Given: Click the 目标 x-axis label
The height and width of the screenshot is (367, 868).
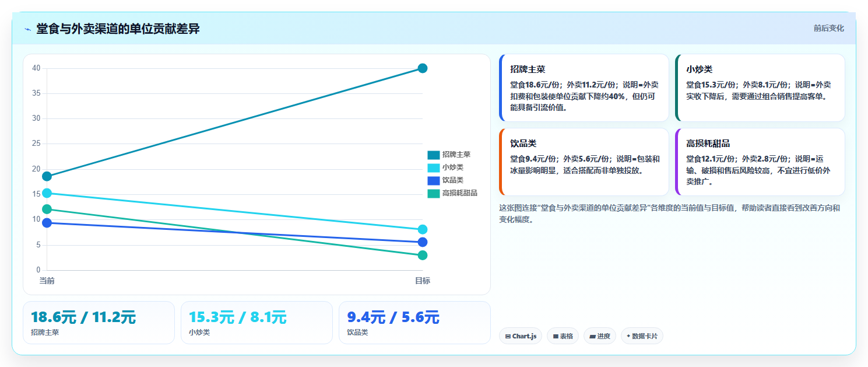Looking at the screenshot, I should pyautogui.click(x=423, y=281).
